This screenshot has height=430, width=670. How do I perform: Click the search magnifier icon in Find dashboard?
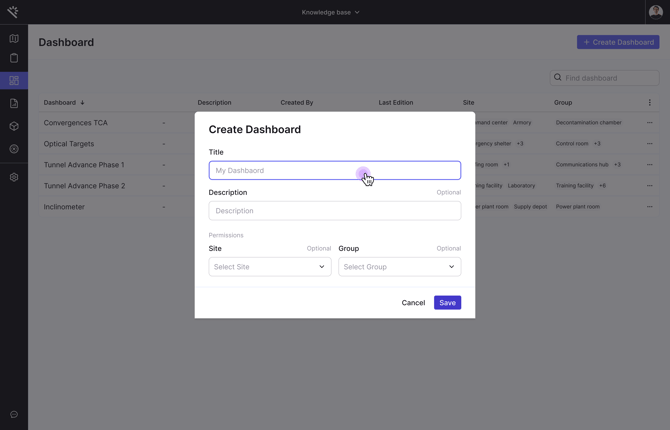(x=558, y=77)
